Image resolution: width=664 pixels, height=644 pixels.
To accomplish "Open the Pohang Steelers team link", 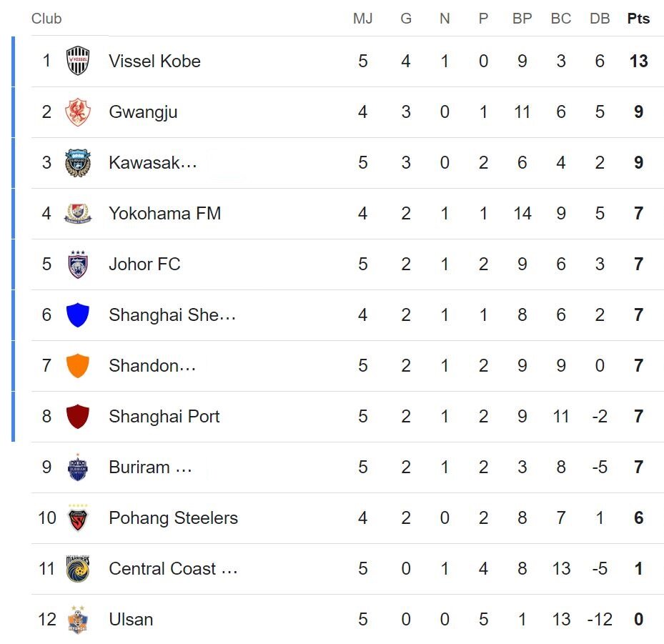I will tap(173, 518).
